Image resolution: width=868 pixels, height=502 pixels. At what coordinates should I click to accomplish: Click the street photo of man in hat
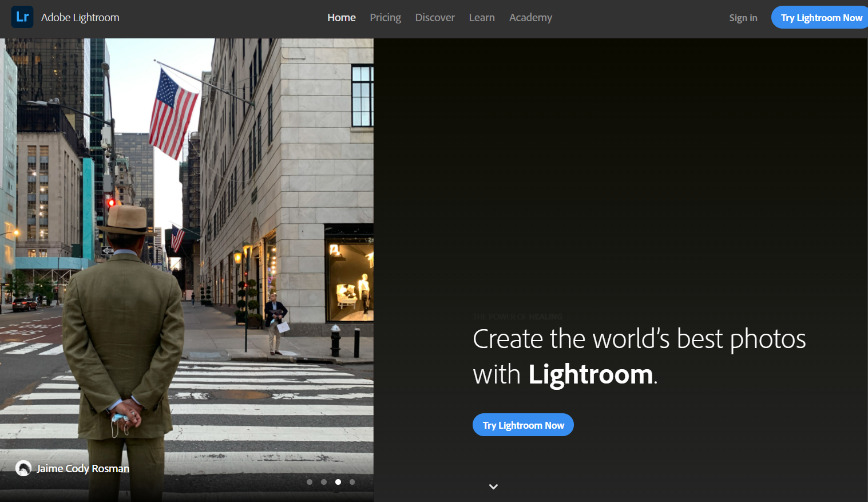[x=187, y=270]
